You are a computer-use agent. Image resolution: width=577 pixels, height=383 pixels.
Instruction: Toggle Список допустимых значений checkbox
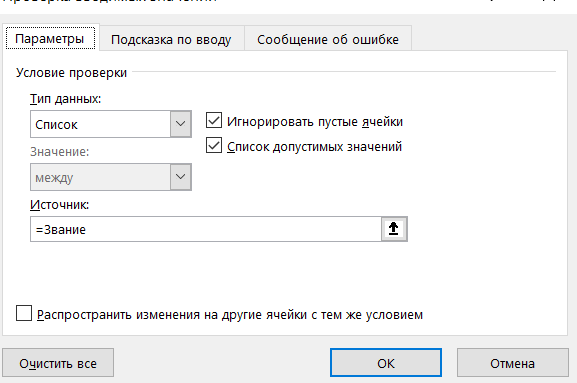[214, 145]
